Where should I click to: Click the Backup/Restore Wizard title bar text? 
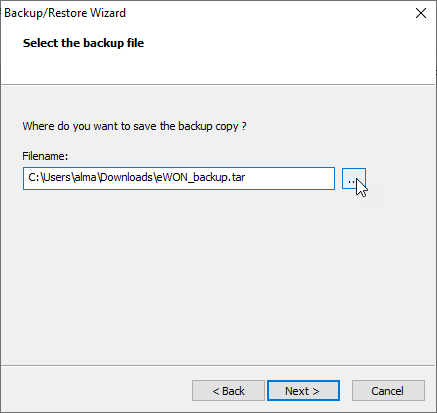click(x=65, y=13)
